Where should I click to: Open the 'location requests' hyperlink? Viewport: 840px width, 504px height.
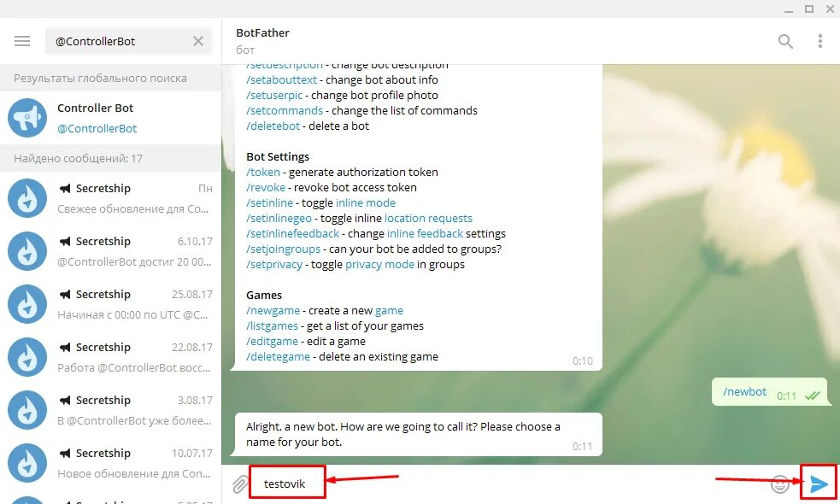click(x=429, y=218)
